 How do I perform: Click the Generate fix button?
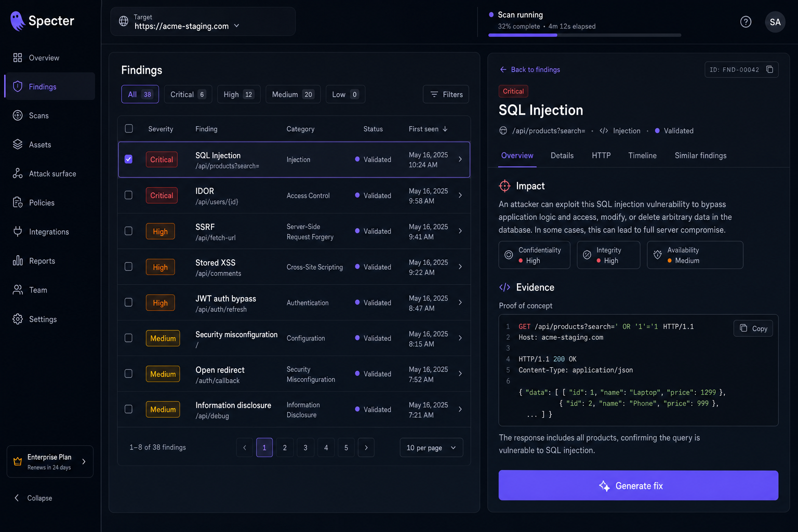tap(639, 485)
